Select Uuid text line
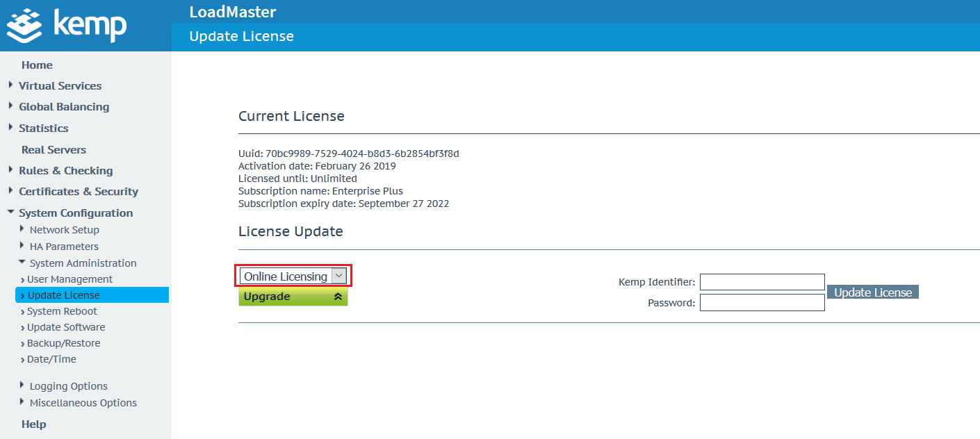 [348, 154]
